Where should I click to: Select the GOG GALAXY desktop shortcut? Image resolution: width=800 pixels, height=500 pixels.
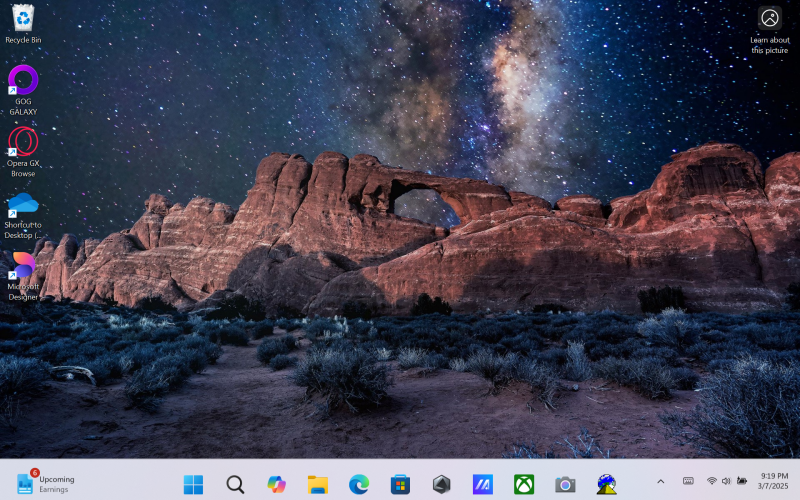[x=23, y=90]
